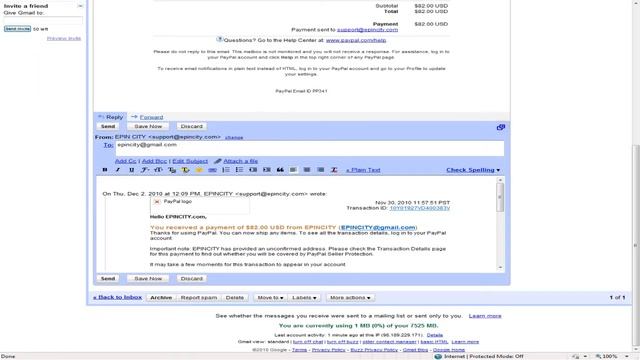Click the Attach a file link

[x=240, y=161]
